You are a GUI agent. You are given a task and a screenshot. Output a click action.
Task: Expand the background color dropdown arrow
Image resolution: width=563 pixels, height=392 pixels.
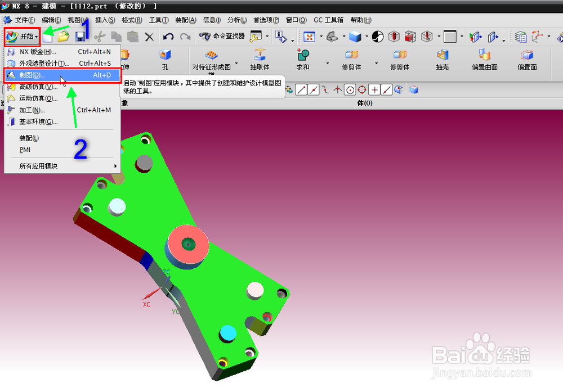click(x=462, y=37)
